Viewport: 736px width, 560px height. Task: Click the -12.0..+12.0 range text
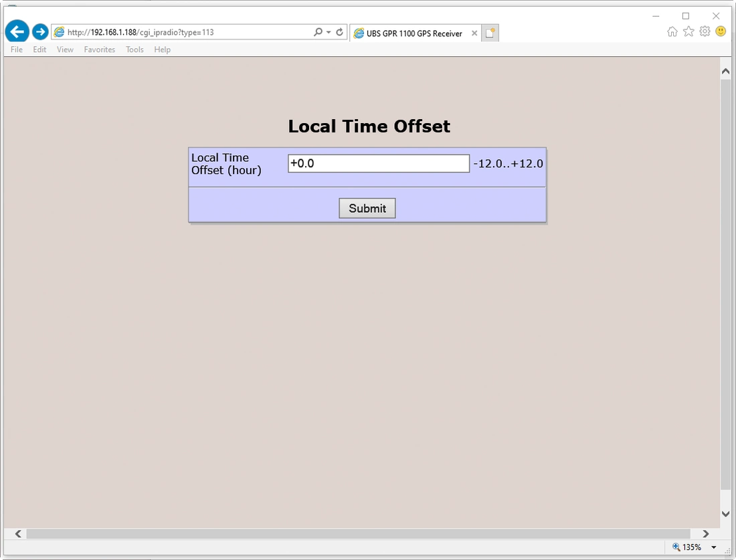509,163
